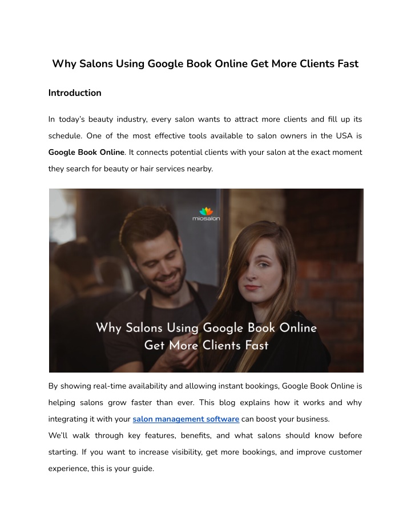Image resolution: width=411 pixels, height=532 pixels.
Task: Click the miosalon lotus logo icon
Action: 206,211
